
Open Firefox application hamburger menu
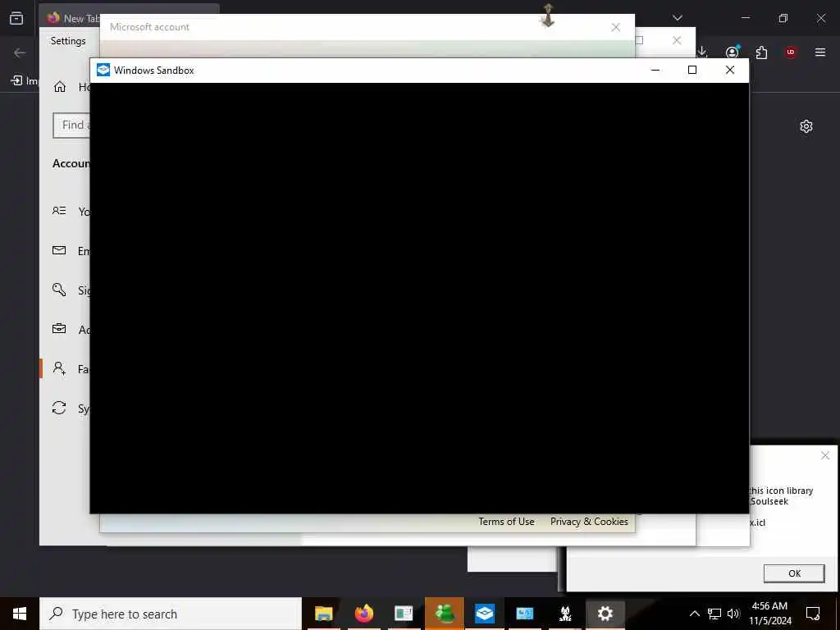[820, 52]
